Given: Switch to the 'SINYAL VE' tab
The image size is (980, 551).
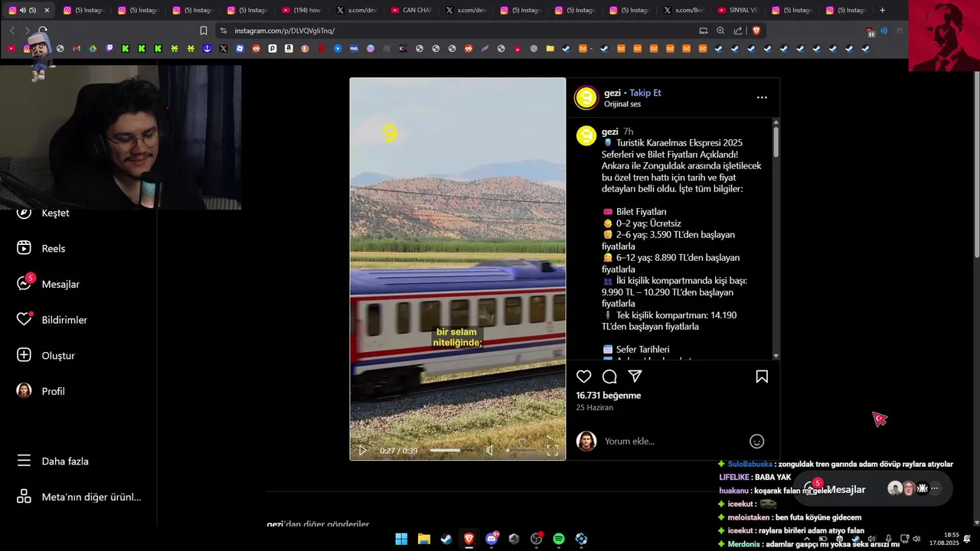Looking at the screenshot, I should pos(738,10).
